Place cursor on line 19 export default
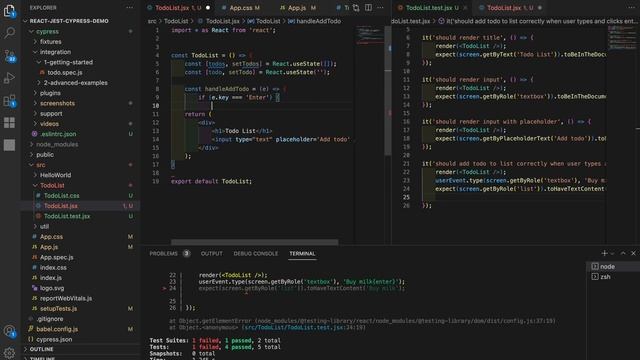The image size is (640, 360). [211, 181]
